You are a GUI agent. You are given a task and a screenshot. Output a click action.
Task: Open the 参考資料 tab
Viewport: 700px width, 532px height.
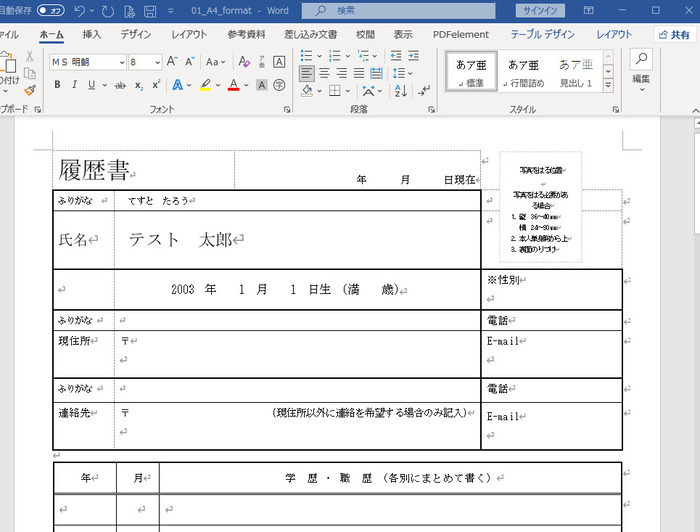(246, 34)
